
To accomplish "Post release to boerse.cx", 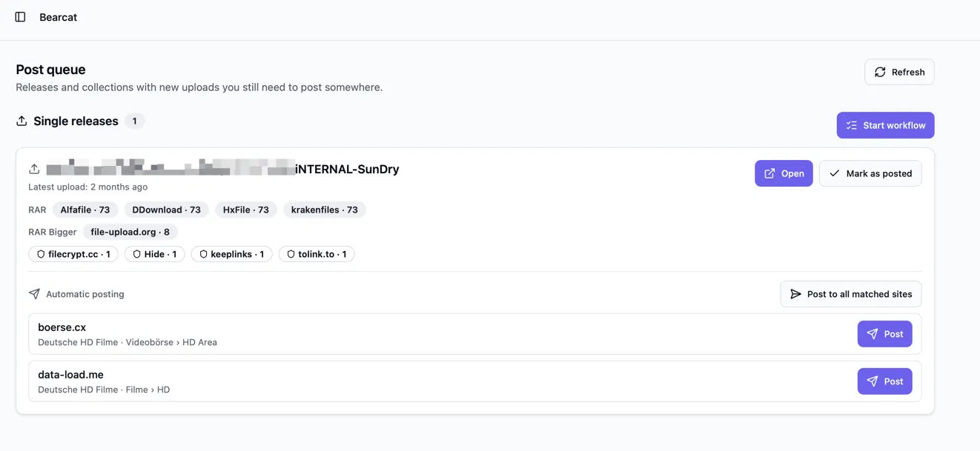I will click(x=884, y=334).
